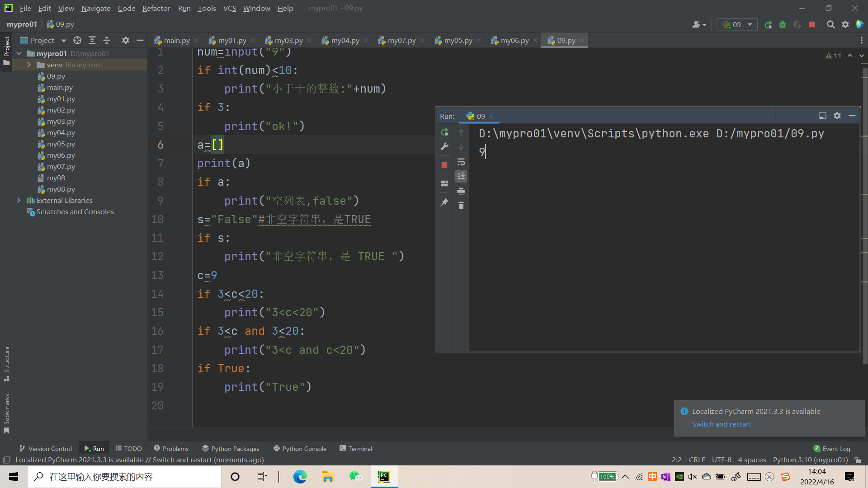This screenshot has width=868, height=488.
Task: Click CRLF line separator in status bar
Action: click(x=697, y=460)
